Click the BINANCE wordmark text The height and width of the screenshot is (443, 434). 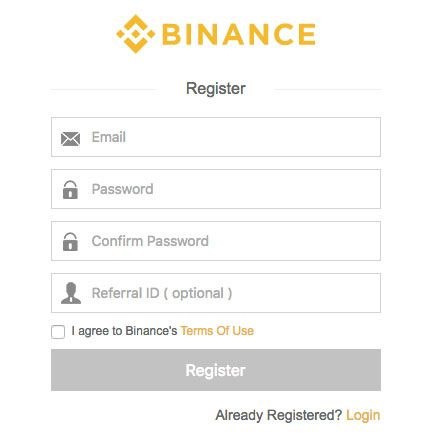[239, 34]
